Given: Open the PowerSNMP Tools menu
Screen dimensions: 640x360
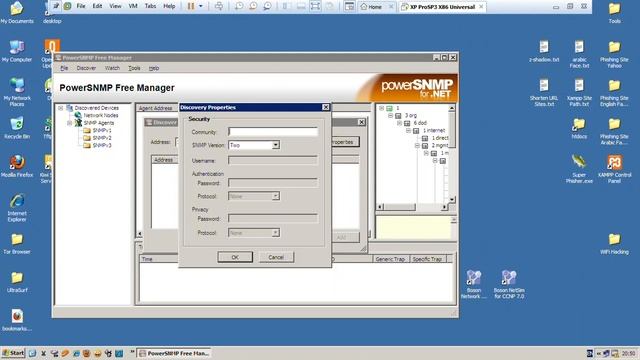Looking at the screenshot, I should click(x=134, y=68).
